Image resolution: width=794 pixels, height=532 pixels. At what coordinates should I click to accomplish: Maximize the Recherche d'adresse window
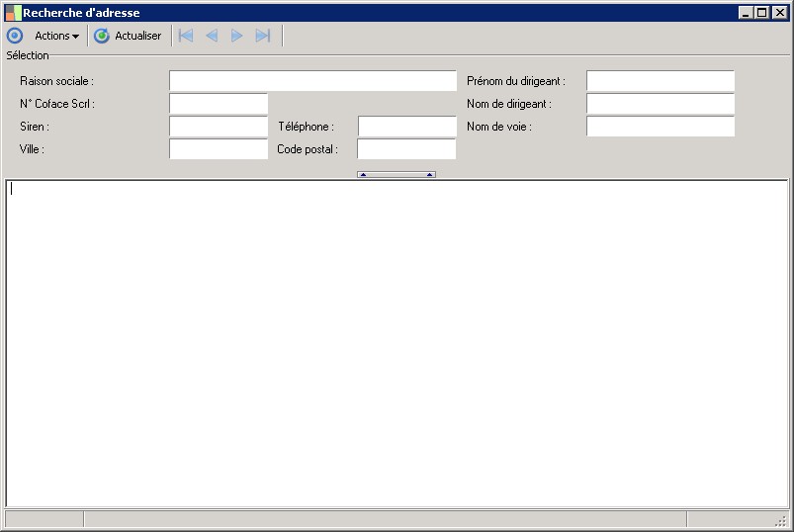(761, 13)
